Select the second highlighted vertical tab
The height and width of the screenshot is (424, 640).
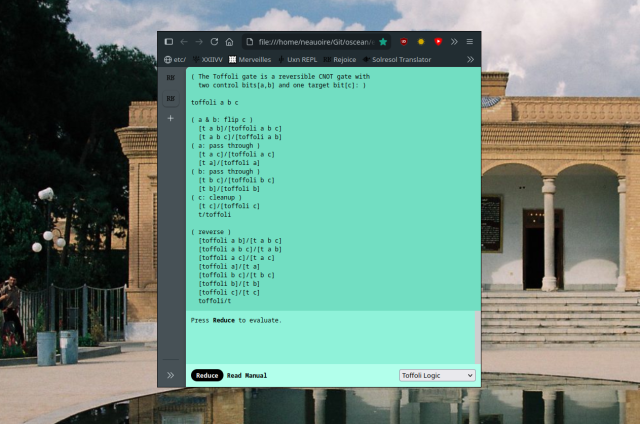171,98
